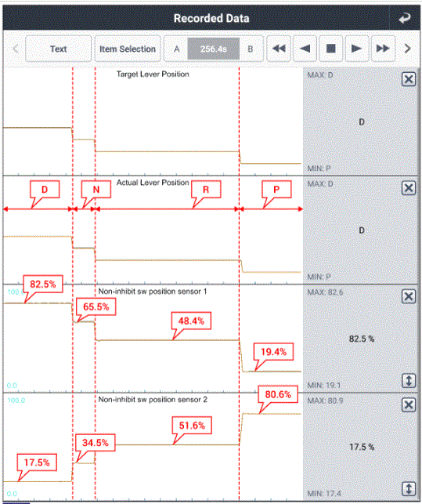422x504 pixels.
Task: Select 'Non-inhibit sw position sensor 2' title
Action: click(x=153, y=400)
